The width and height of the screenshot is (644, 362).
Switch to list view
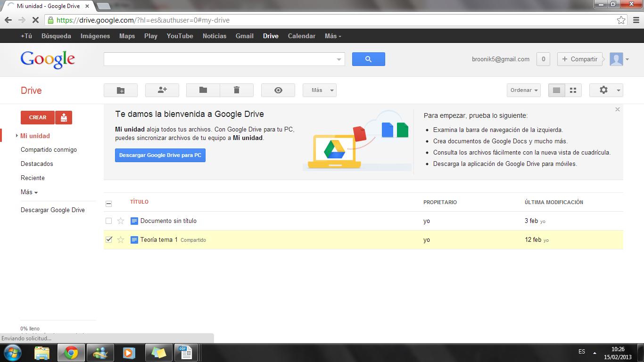pos(556,90)
